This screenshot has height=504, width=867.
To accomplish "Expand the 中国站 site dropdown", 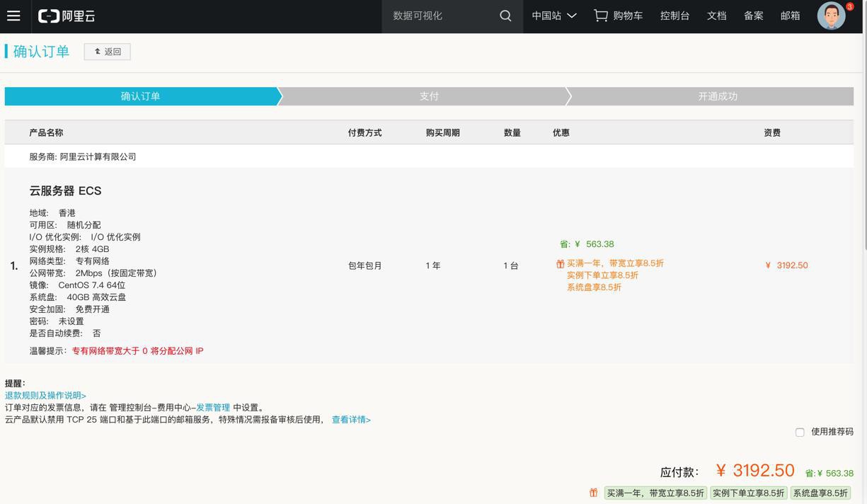I will (554, 16).
